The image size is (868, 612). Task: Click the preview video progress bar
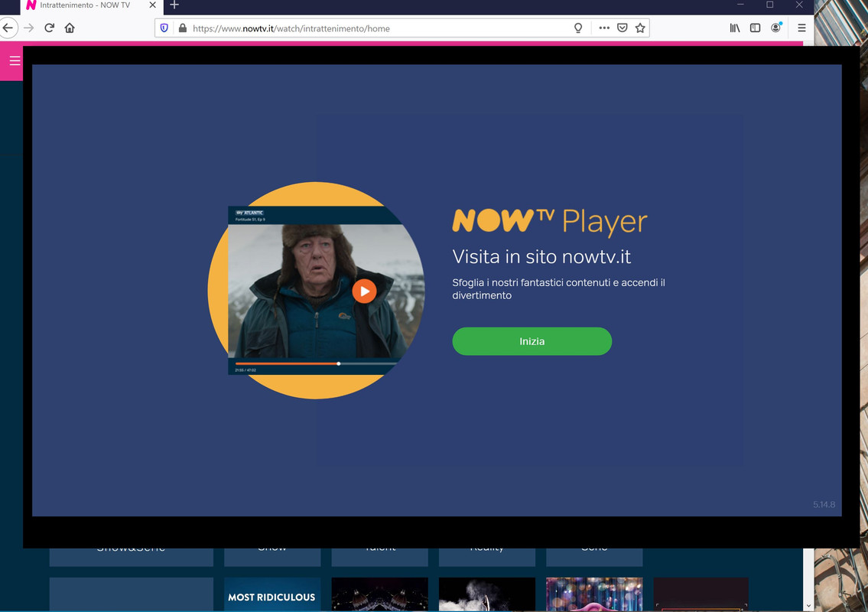tap(316, 364)
